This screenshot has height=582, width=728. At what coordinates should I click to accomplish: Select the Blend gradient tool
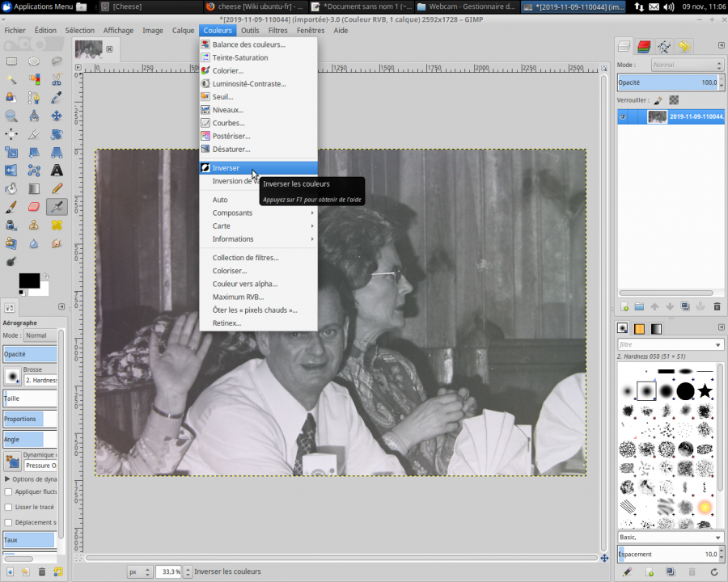coord(33,189)
